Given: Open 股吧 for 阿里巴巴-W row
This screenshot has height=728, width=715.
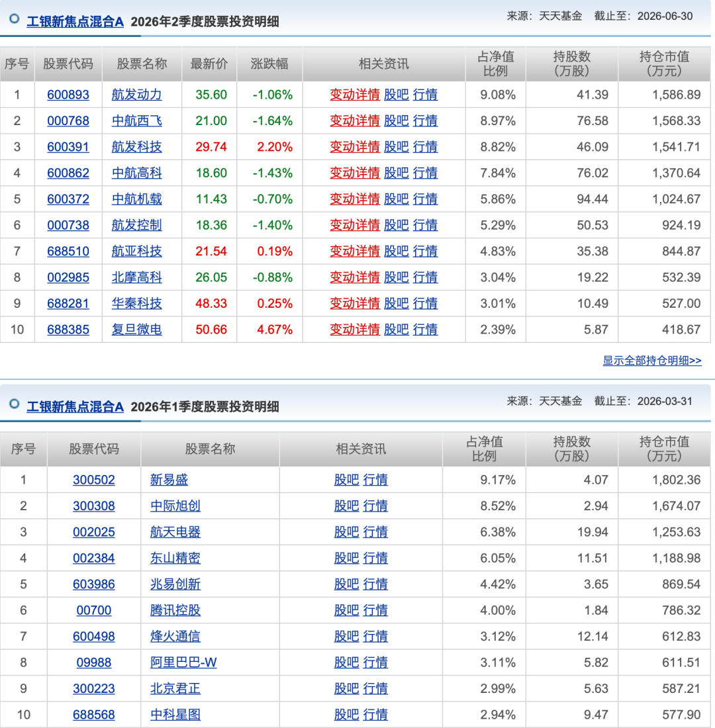Looking at the screenshot, I should pyautogui.click(x=347, y=662).
